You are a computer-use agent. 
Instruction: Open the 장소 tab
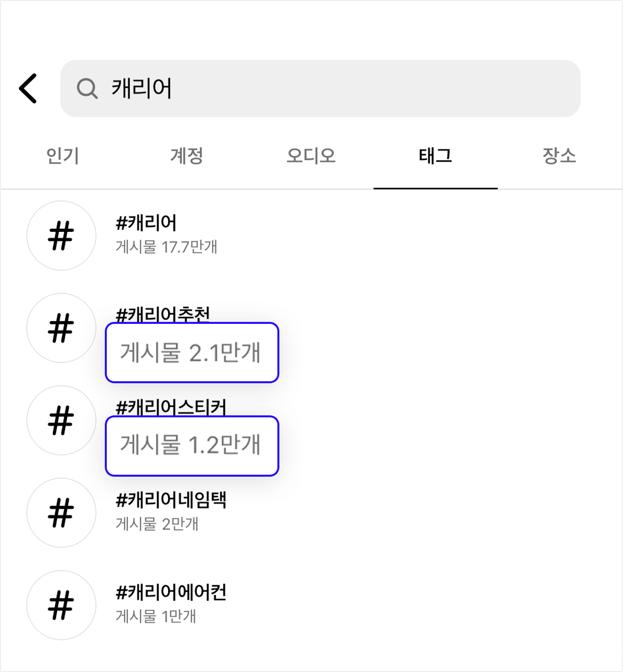559,156
